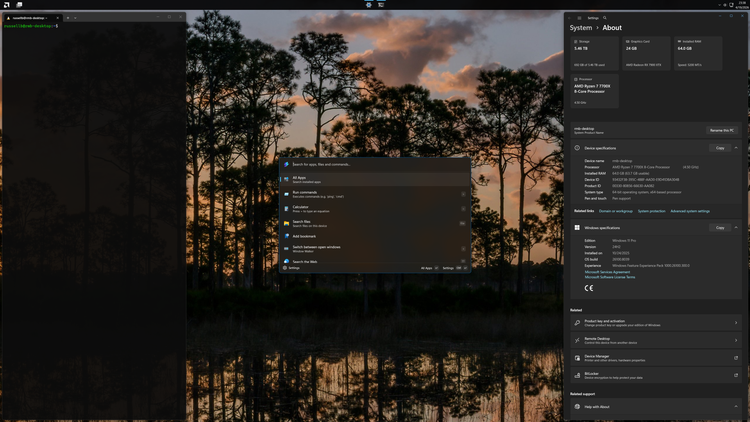
Task: Open Product key and activation
Action: click(x=656, y=323)
